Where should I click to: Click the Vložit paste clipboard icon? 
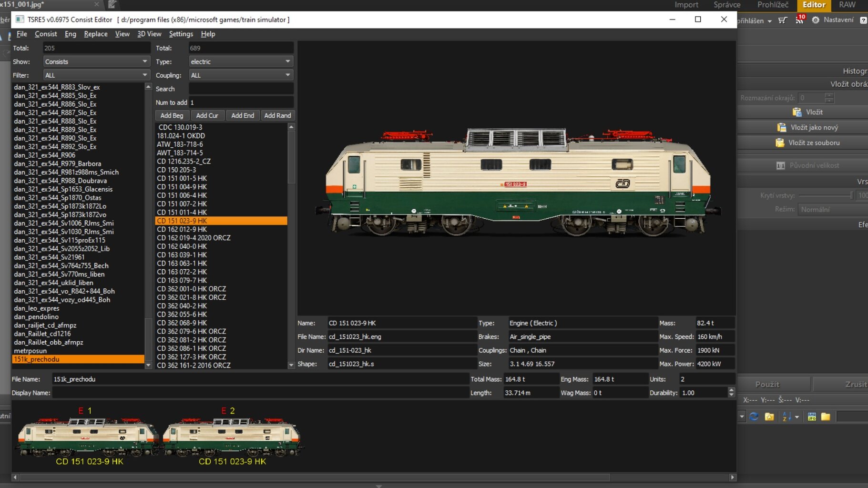pos(797,112)
